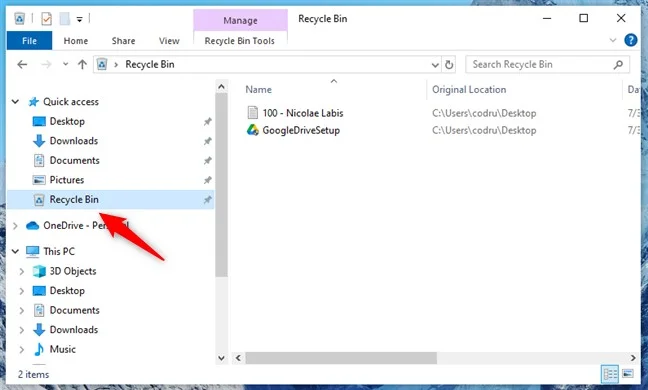Collapse the This PC tree node
This screenshot has height=390, width=648.
15,251
